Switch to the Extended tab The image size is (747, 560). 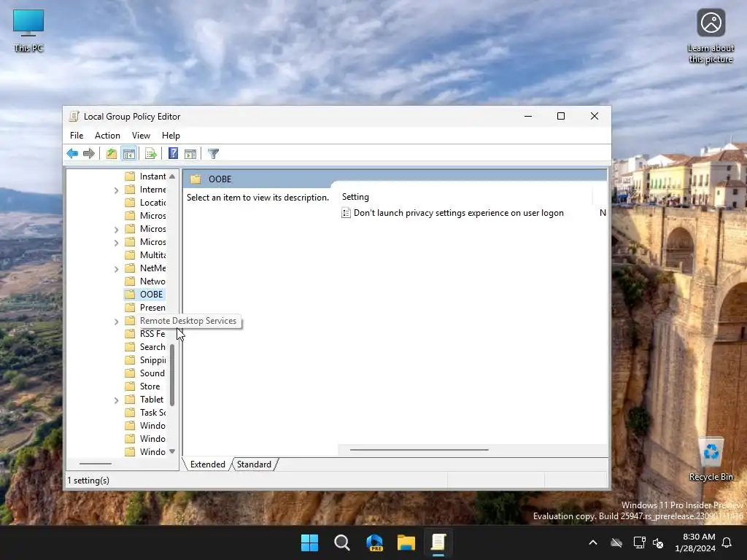coord(208,464)
